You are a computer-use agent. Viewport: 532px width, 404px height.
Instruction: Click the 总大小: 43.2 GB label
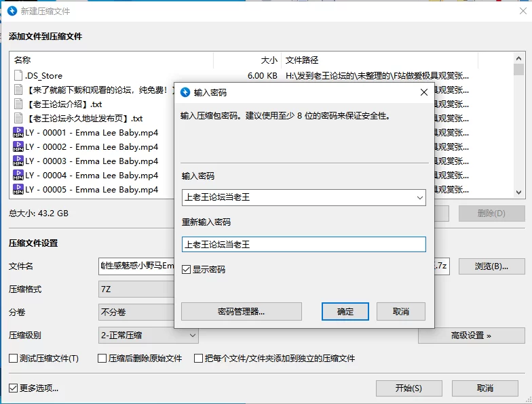pyautogui.click(x=39, y=213)
